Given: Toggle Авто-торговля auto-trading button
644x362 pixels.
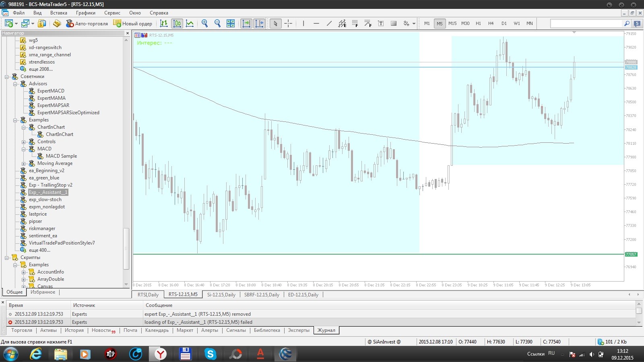Looking at the screenshot, I should 87,23.
